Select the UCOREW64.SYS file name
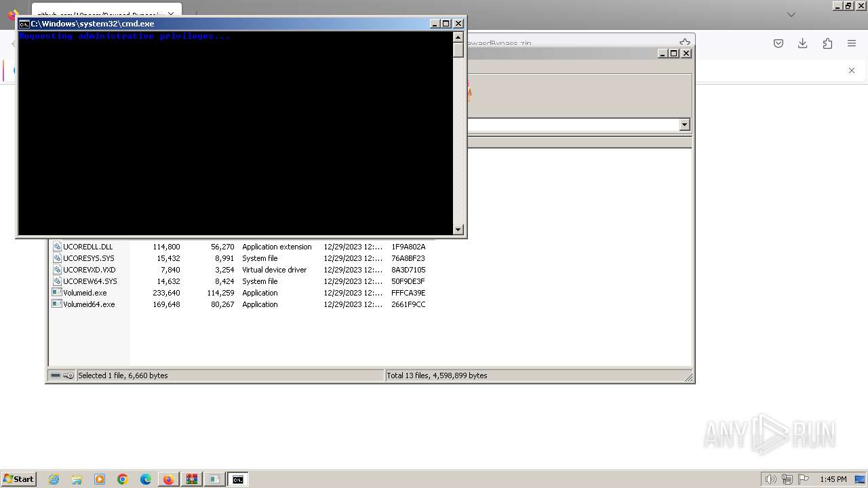Viewport: 868px width, 488px height. (x=90, y=281)
